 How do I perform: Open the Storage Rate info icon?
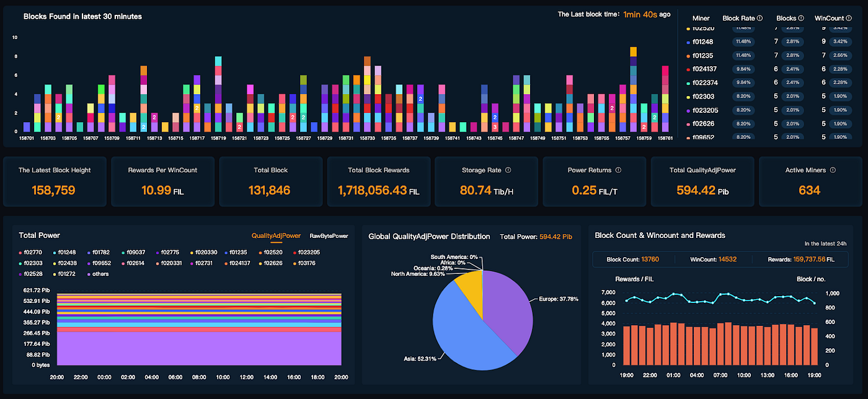pyautogui.click(x=508, y=170)
